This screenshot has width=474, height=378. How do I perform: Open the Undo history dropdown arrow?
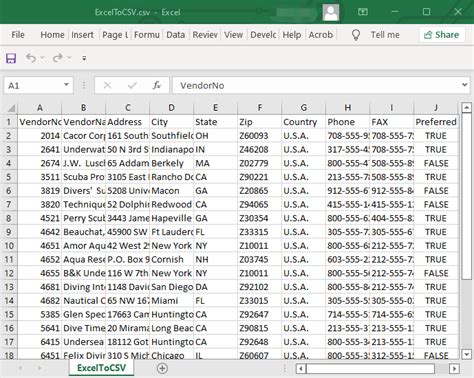(43, 58)
